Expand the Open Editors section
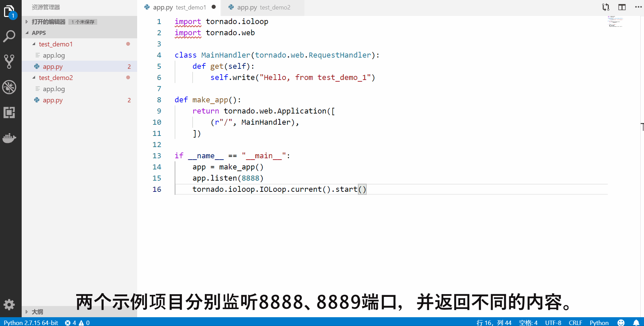 pos(26,22)
